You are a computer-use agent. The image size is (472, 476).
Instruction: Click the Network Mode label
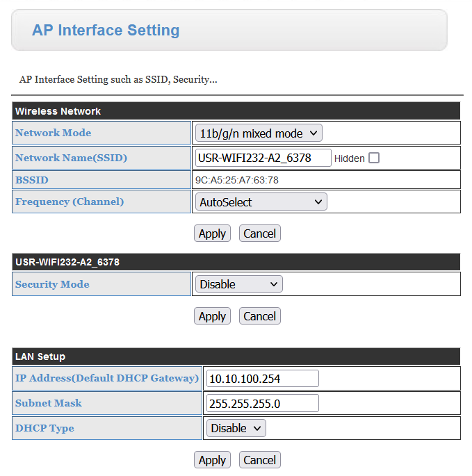[53, 133]
